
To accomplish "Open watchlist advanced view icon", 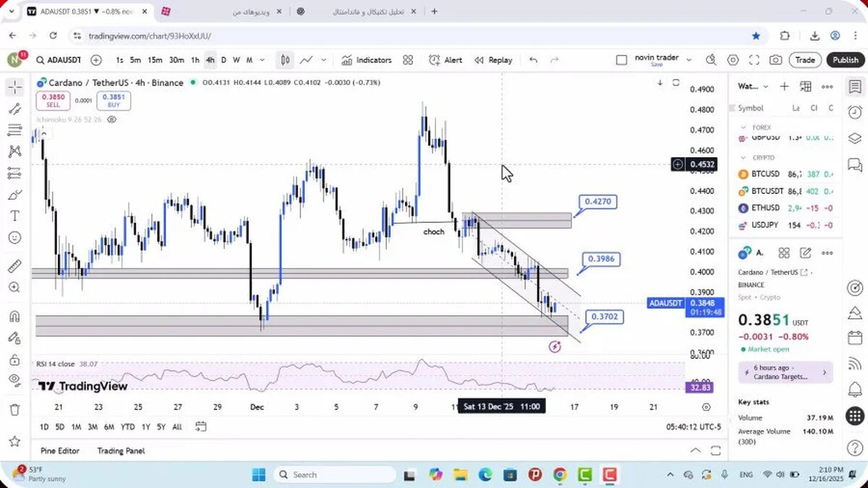I will click(805, 86).
